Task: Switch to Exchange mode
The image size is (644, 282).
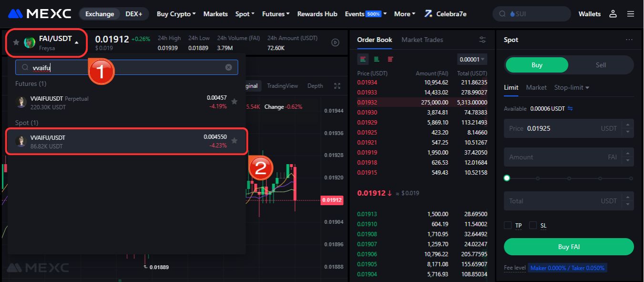Action: pyautogui.click(x=100, y=14)
